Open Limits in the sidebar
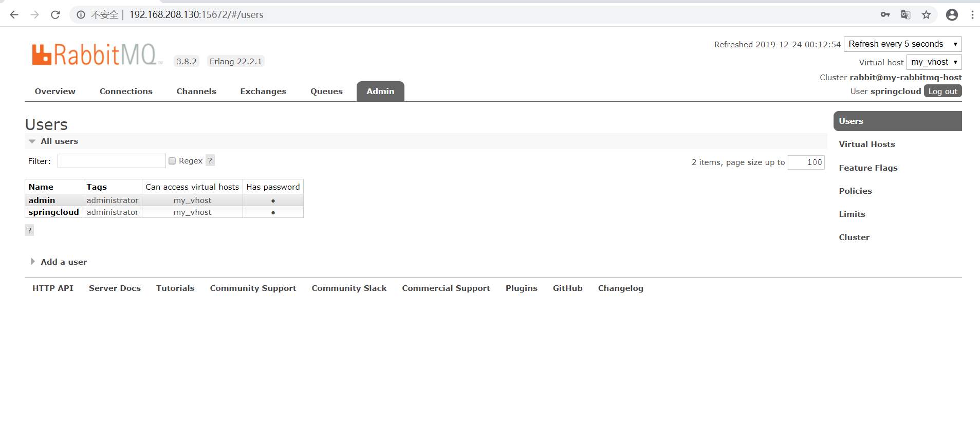Screen dimensions: 980x439 coord(852,214)
